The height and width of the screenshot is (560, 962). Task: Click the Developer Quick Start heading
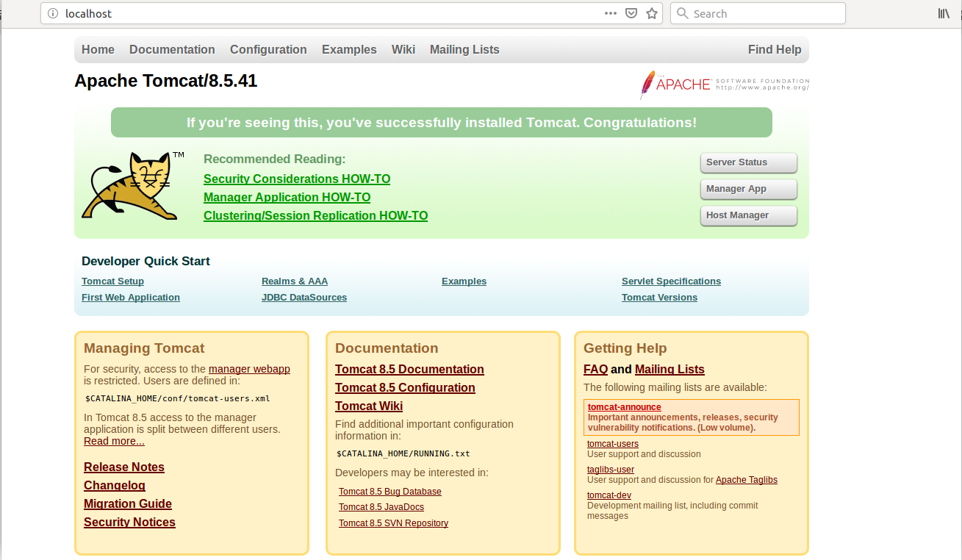(146, 262)
